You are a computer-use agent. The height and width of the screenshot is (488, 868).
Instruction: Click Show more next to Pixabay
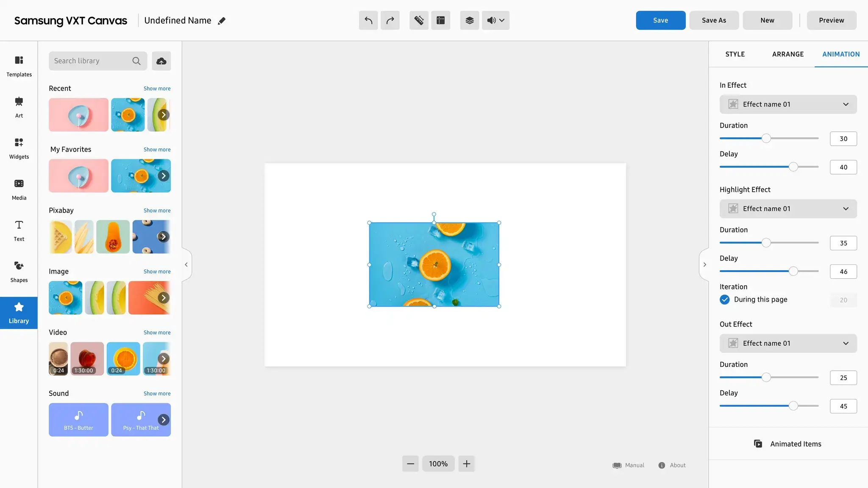[157, 211]
